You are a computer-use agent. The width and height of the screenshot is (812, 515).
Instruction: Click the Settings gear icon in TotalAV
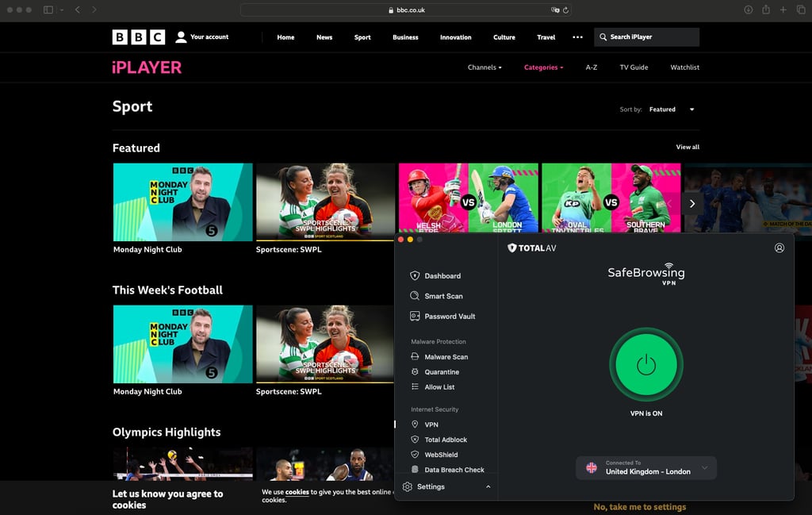408,486
